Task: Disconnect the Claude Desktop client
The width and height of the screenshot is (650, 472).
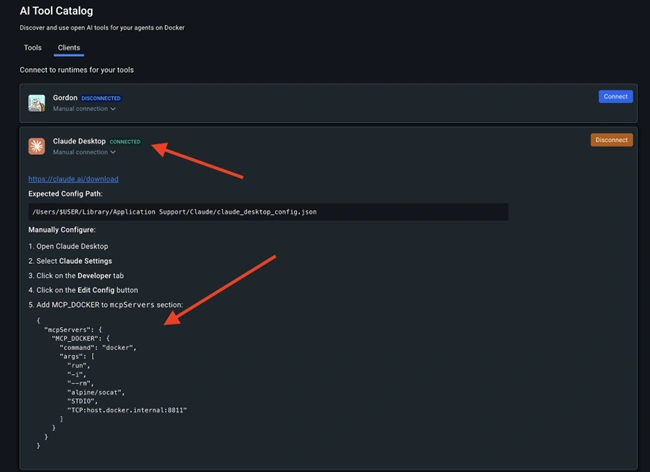Action: (611, 140)
